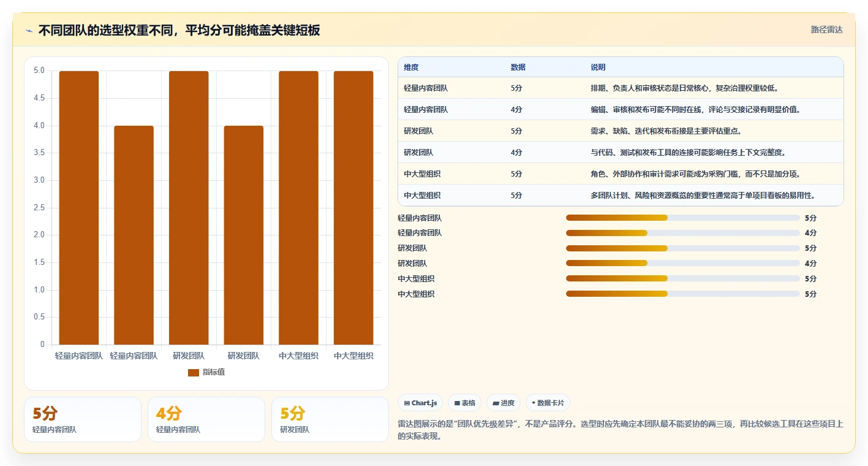Screen dimensions: 868x466
Task: Click the 0.5 y-axis label
Action: pyautogui.click(x=39, y=317)
